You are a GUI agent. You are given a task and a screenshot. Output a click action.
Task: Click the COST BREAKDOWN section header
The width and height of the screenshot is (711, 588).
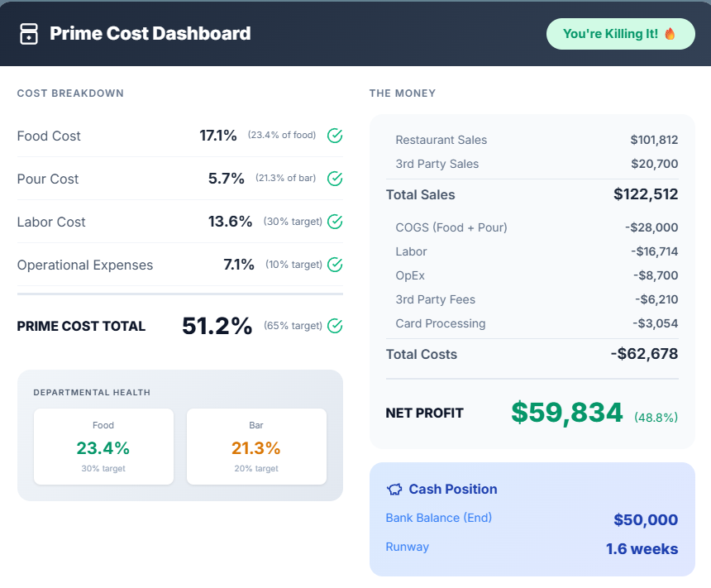click(x=70, y=93)
